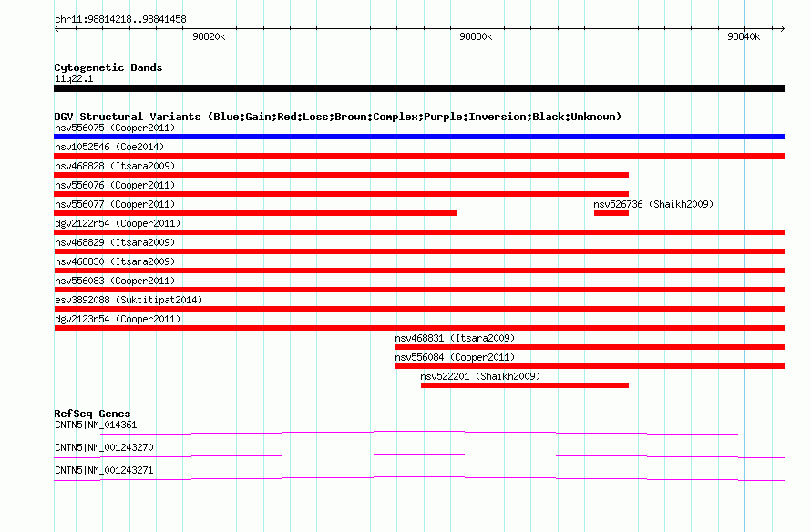
Task: Select the 11q22.1 band label
Action: click(x=74, y=78)
